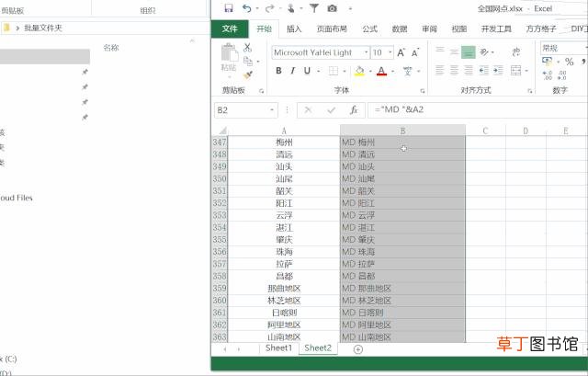Click the Select All corner triangle
The width and height of the screenshot is (588, 376).
pos(223,131)
